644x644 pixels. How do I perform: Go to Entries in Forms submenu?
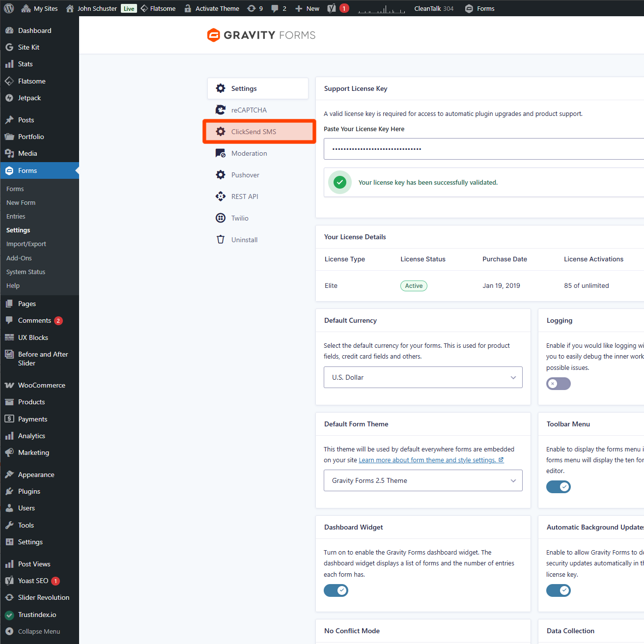tap(16, 217)
